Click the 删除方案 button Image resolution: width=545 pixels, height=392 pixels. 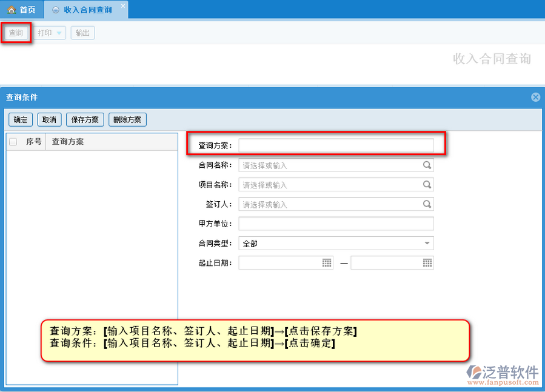point(127,120)
